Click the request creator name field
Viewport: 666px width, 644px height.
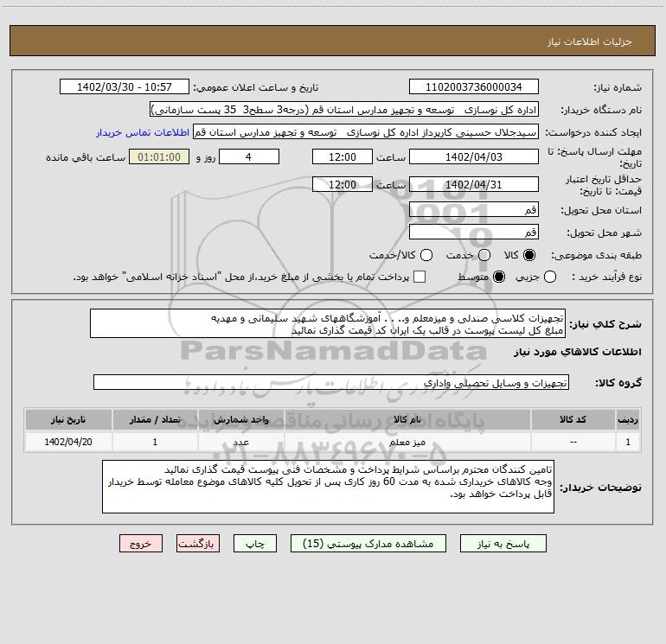point(366,132)
